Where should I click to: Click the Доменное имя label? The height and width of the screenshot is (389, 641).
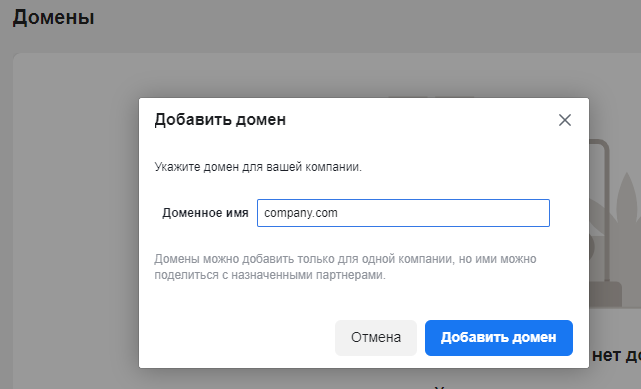(x=205, y=213)
